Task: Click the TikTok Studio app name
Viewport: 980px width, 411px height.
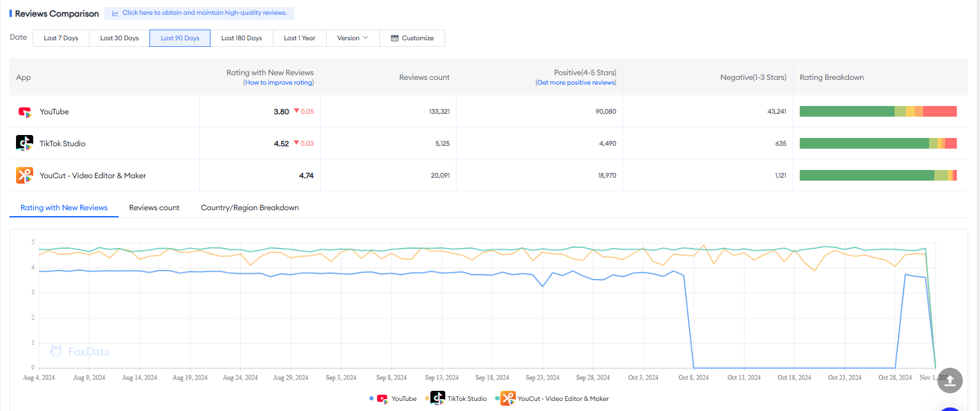Action: [x=62, y=144]
